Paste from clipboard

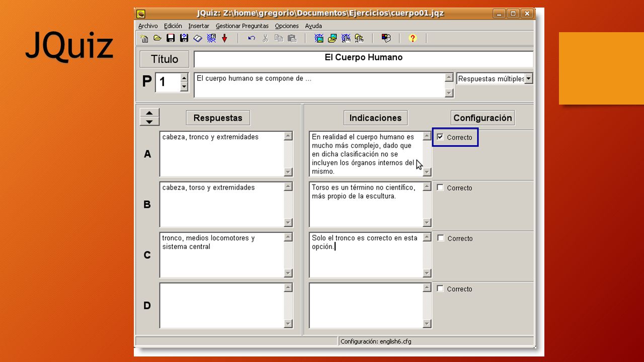click(x=292, y=38)
